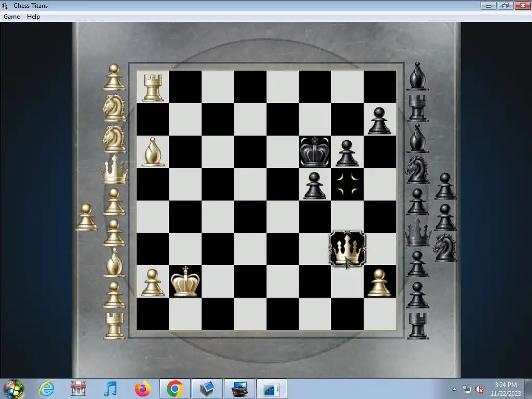Select the white bishop on the board
532x399 pixels.
coord(153,152)
